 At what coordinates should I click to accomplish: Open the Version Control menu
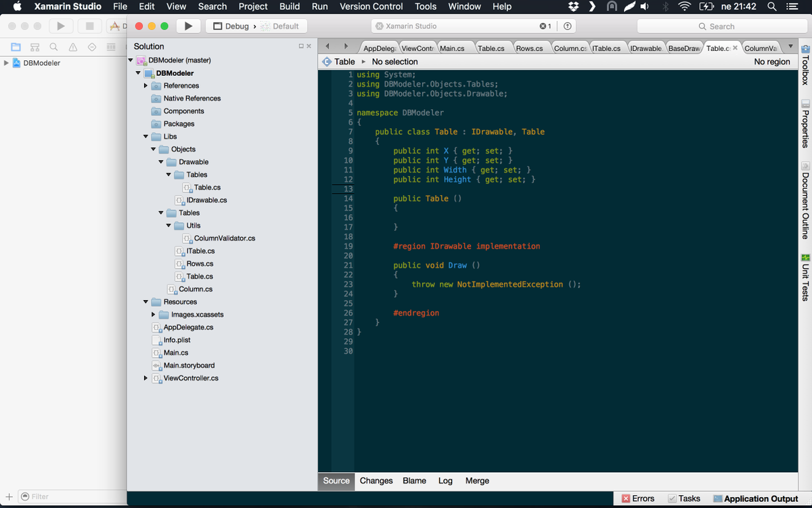[x=371, y=7]
